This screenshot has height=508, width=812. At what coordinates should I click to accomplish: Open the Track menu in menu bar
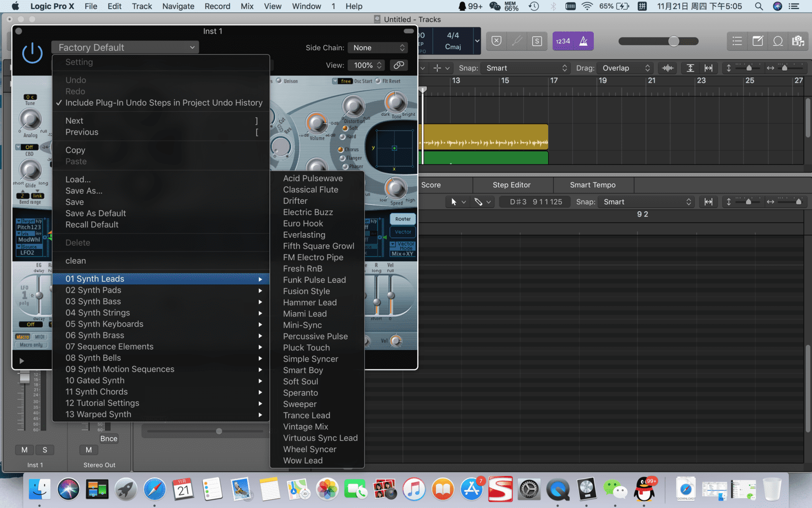[142, 6]
